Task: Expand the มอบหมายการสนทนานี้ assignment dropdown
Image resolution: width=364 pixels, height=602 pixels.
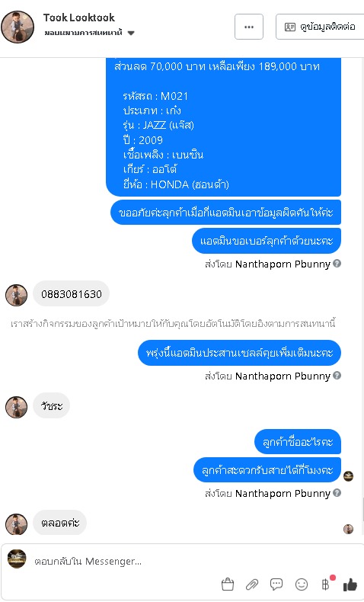Action: (89, 33)
